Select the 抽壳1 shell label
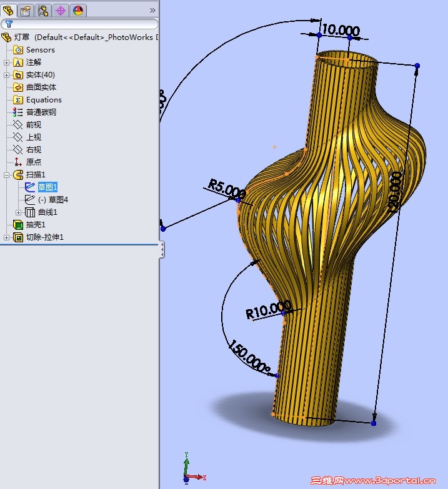 point(36,225)
